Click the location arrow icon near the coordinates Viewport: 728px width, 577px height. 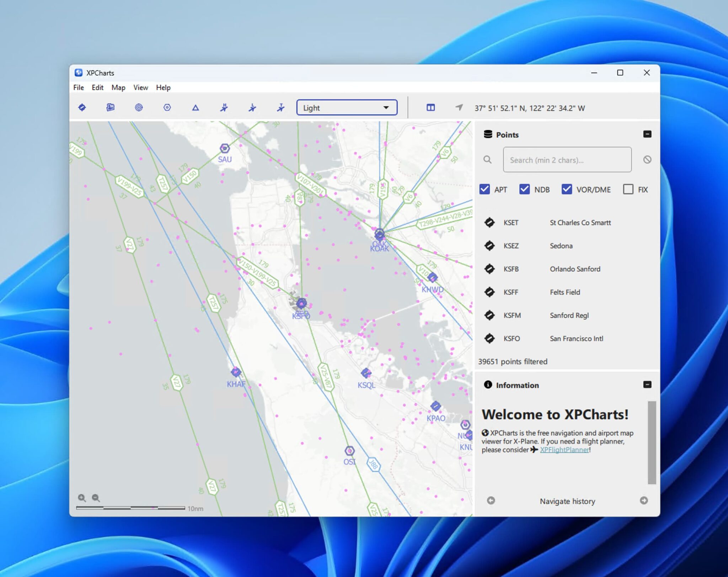(459, 107)
